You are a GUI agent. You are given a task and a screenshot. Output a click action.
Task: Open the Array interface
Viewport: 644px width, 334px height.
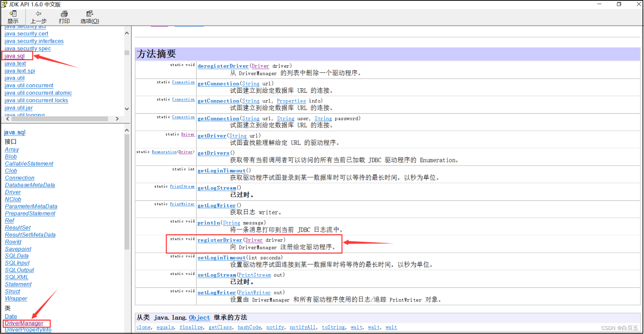pos(12,149)
